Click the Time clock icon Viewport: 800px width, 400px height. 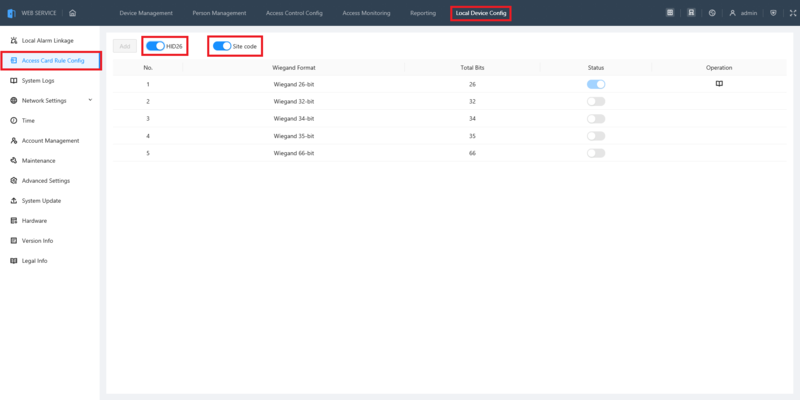click(14, 120)
